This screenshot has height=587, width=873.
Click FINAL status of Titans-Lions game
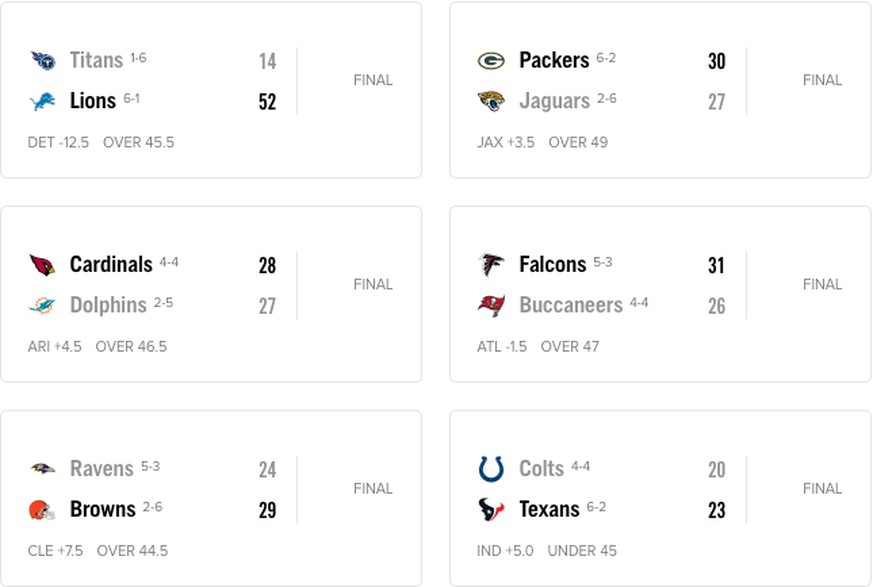(x=373, y=80)
